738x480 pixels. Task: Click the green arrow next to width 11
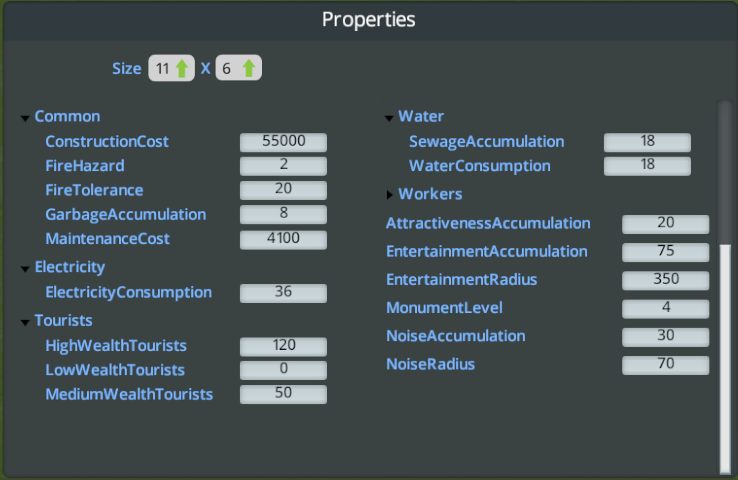(x=182, y=69)
